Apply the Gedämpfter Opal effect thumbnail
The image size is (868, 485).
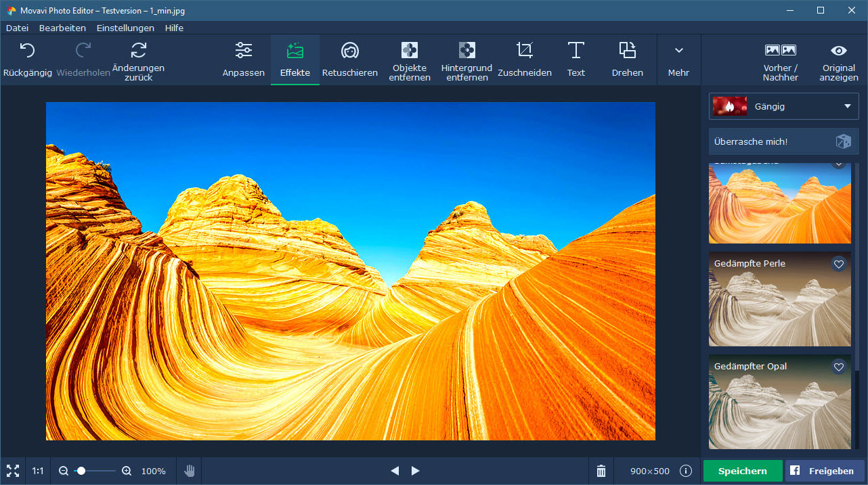780,402
